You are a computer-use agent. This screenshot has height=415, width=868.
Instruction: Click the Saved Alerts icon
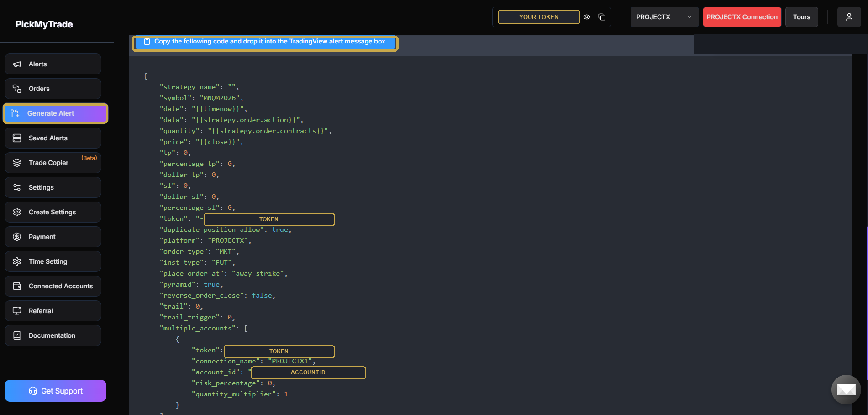coord(17,138)
